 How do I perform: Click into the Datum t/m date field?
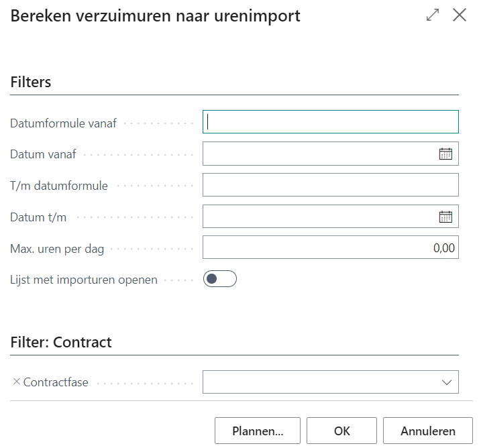click(319, 217)
